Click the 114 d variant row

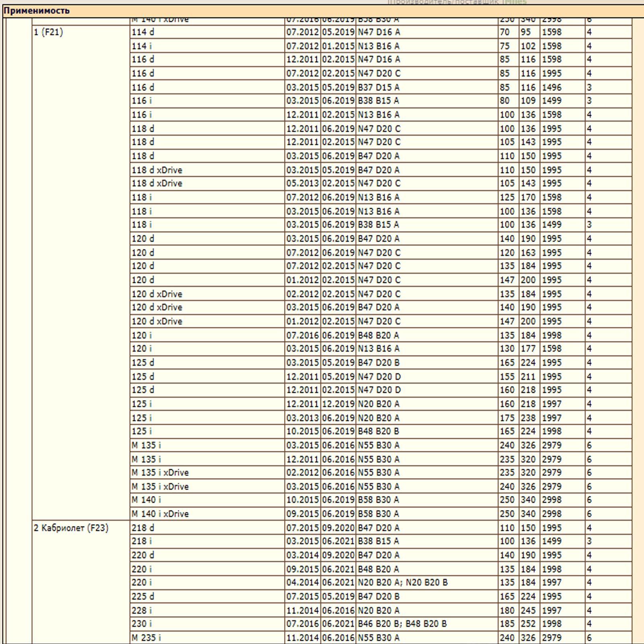[x=143, y=32]
